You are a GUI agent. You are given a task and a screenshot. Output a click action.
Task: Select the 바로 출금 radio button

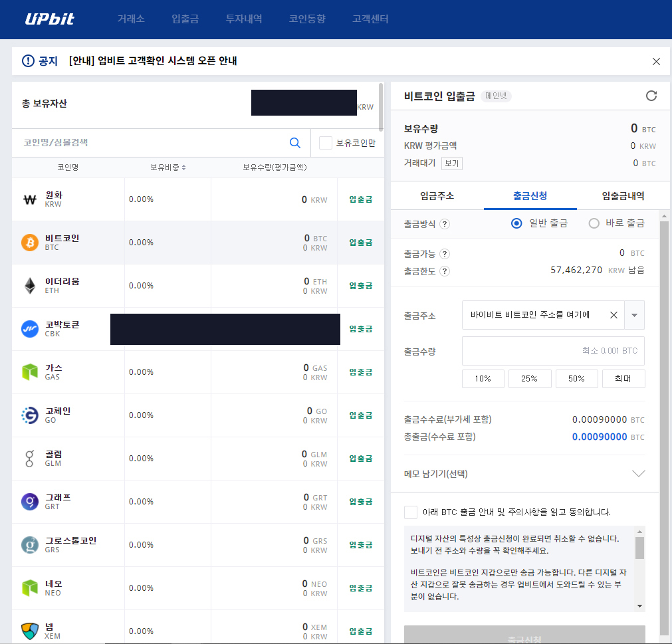pos(594,223)
